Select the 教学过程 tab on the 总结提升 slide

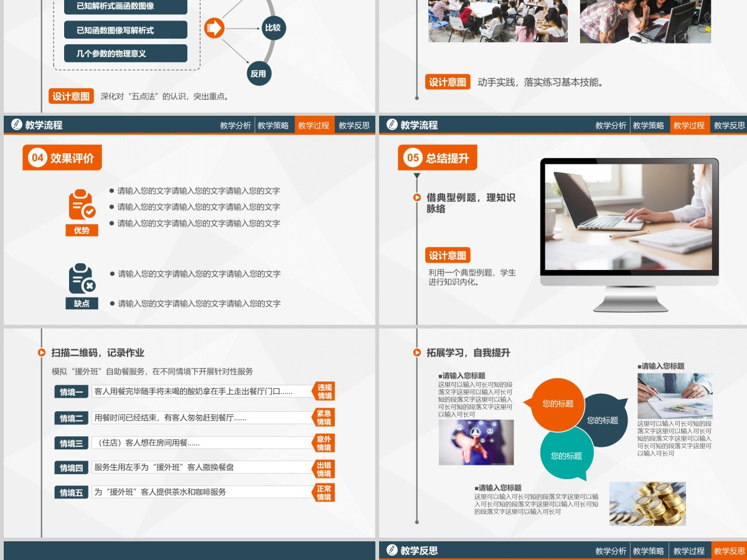point(689,125)
